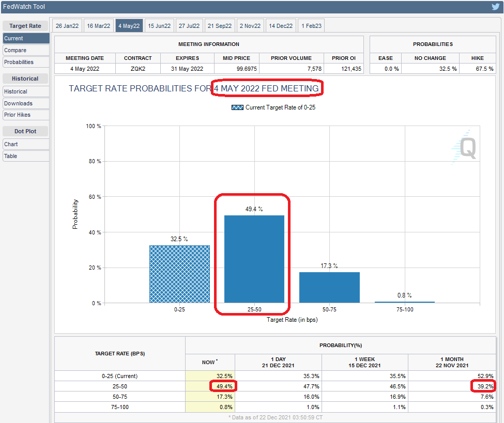504x423 pixels.
Task: Open Prior Hikes in the sidebar
Action: tap(26, 115)
